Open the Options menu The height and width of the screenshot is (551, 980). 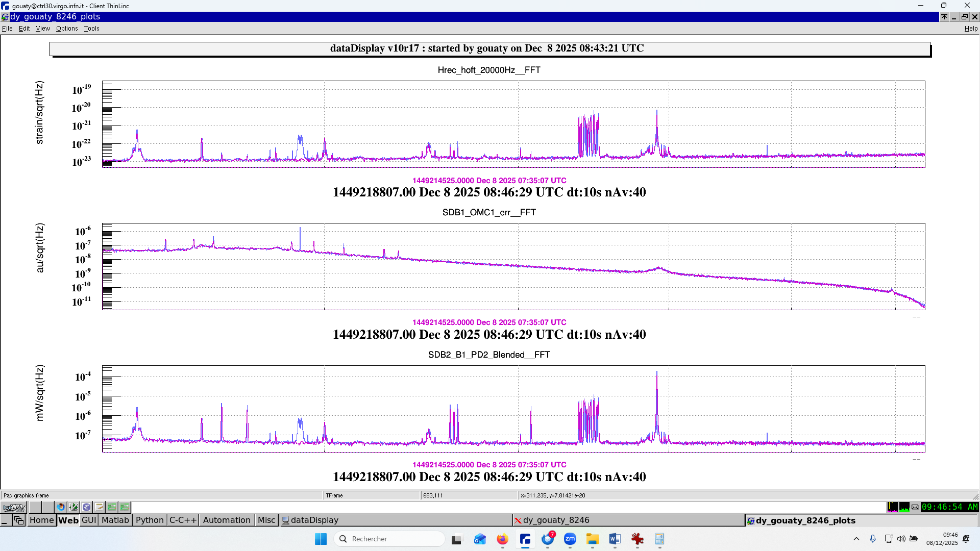[67, 29]
